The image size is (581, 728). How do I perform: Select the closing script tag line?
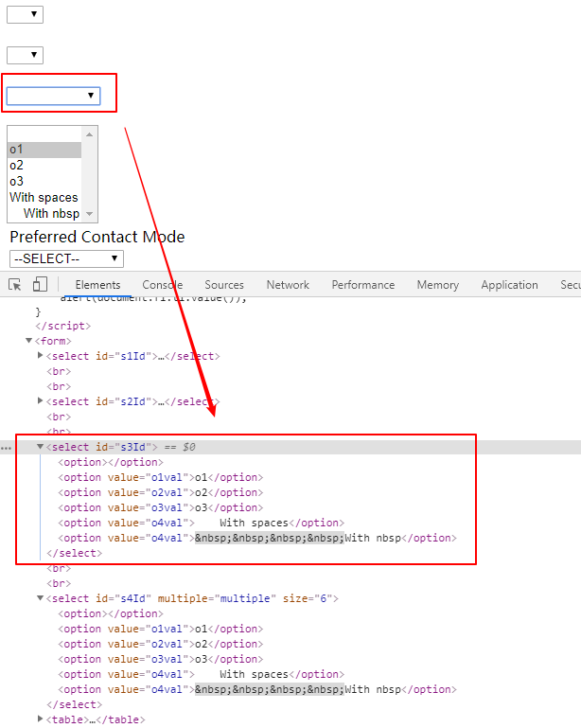(x=63, y=326)
